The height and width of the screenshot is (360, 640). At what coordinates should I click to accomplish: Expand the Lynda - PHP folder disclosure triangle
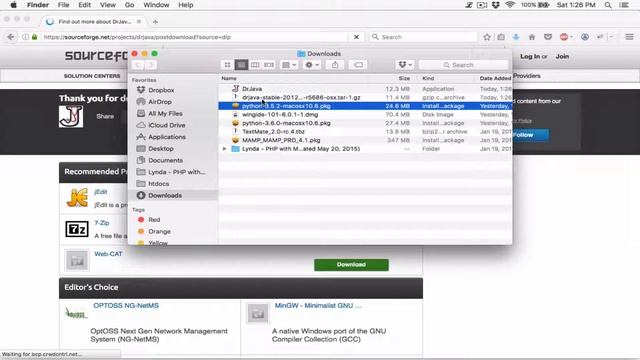(x=224, y=149)
